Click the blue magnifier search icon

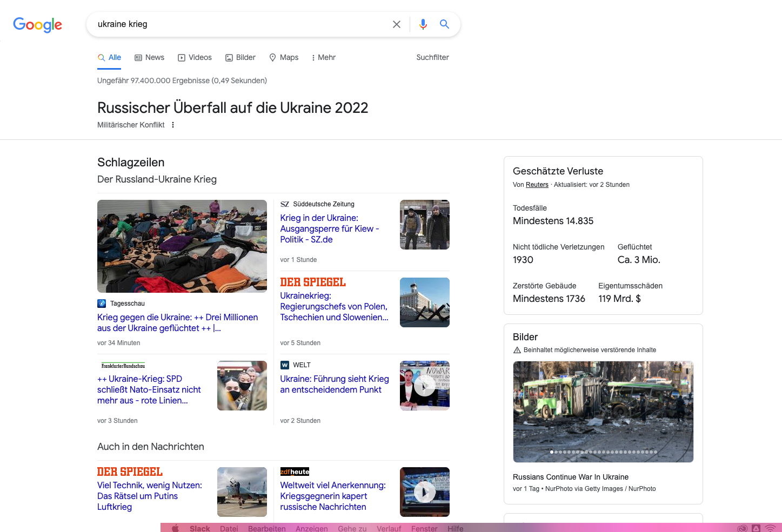point(444,24)
